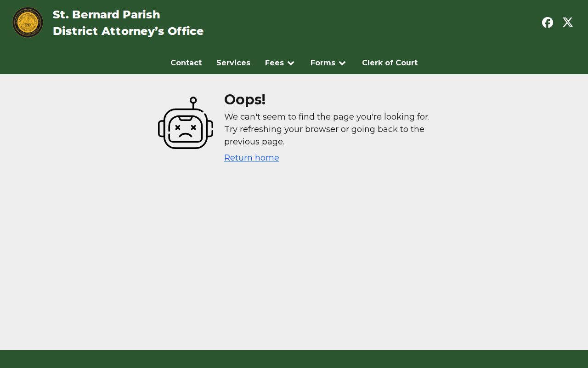Viewport: 588px width, 368px height.
Task: Open the Facebook page icon
Action: point(548,23)
